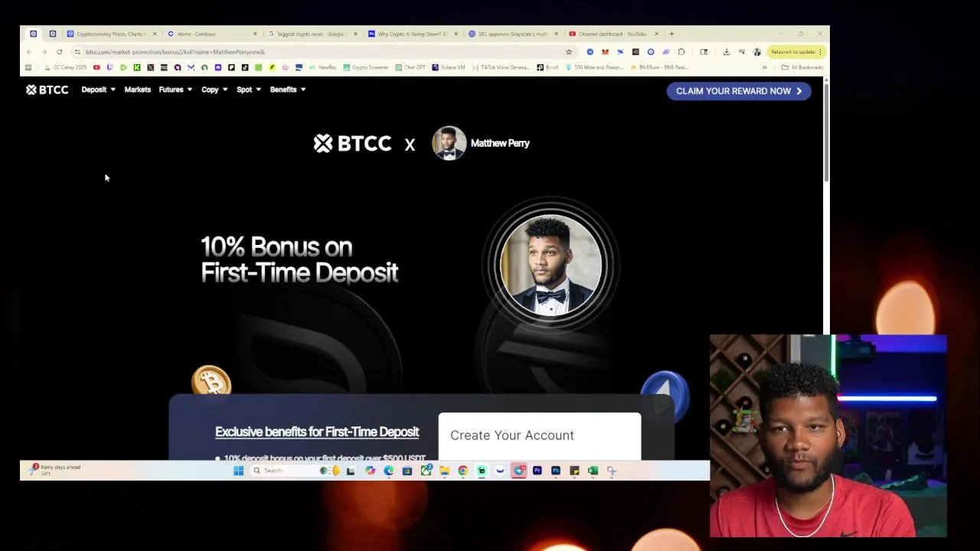
Task: Click the 10% Bonus on First-Time Deposit headline
Action: 299,259
